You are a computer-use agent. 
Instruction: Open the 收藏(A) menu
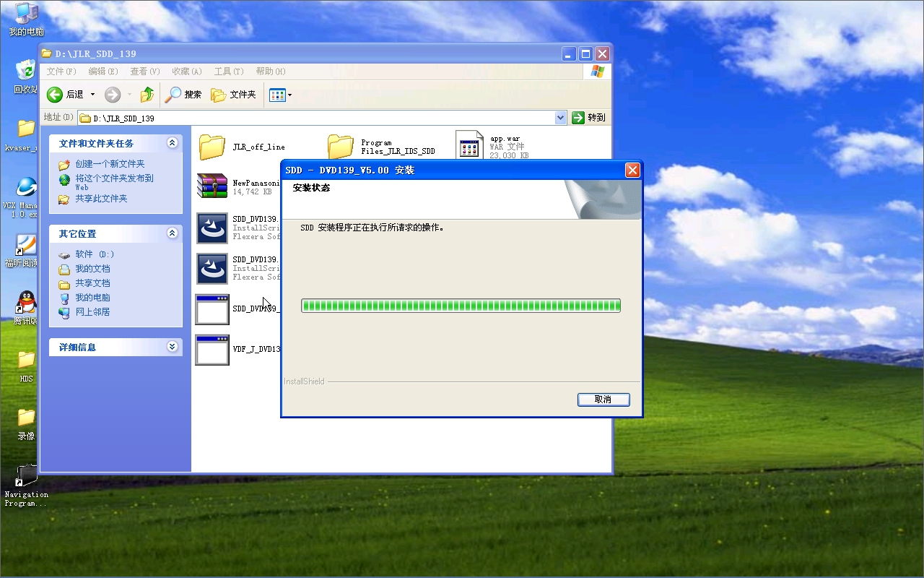(187, 72)
